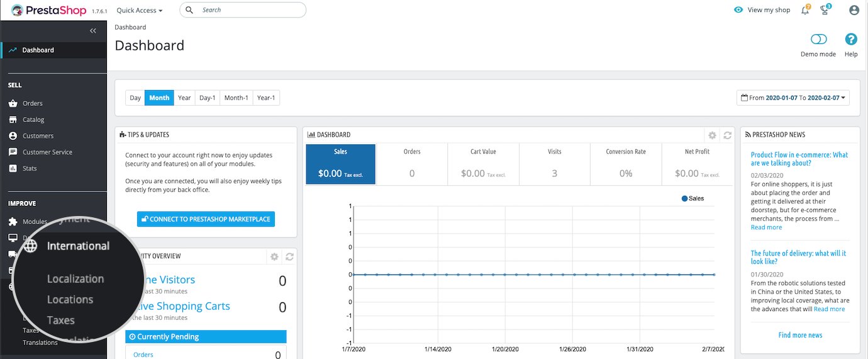Click the PrestaShop News RSS icon

click(x=747, y=135)
